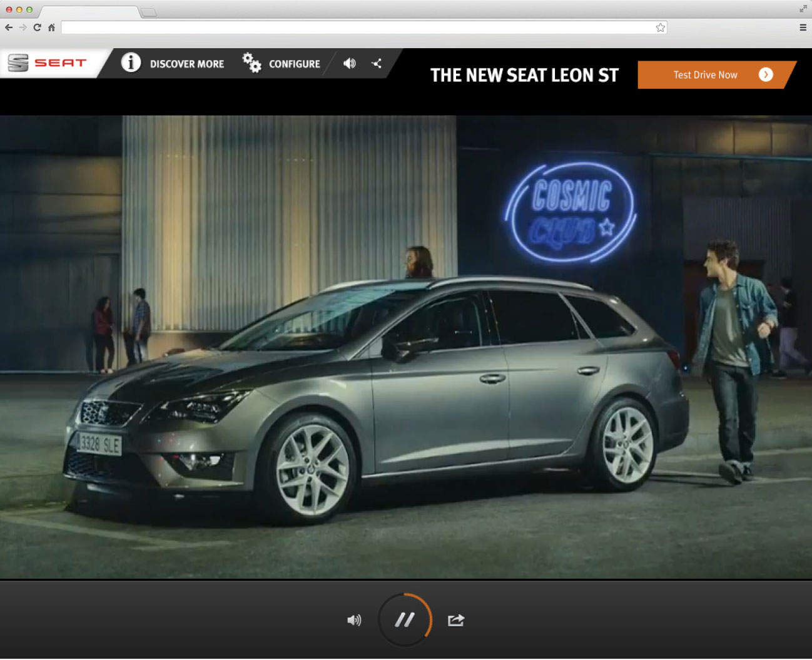The width and height of the screenshot is (812, 660).
Task: Mute video with bottom speaker icon
Action: 354,620
